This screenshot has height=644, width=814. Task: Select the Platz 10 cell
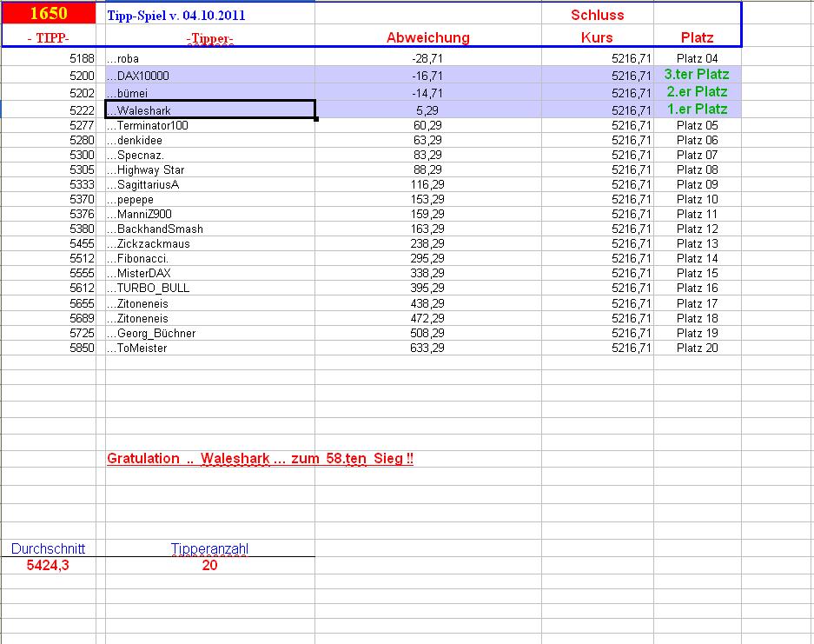point(698,199)
